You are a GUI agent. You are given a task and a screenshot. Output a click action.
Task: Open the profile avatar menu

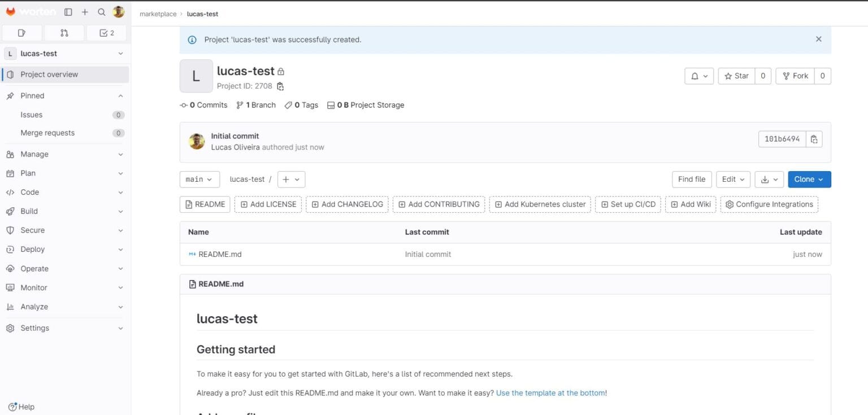pos(119,12)
